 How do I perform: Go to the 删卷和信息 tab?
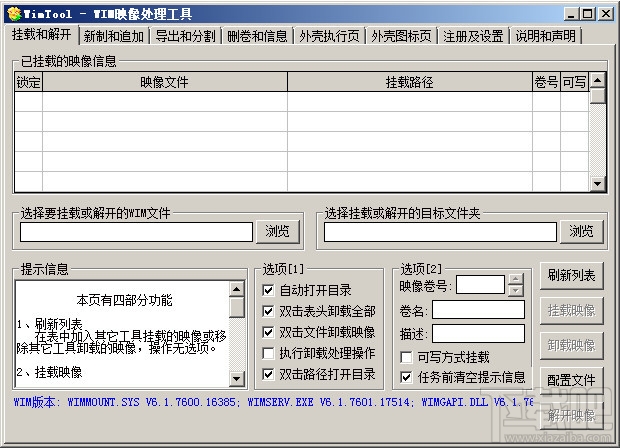tap(257, 36)
